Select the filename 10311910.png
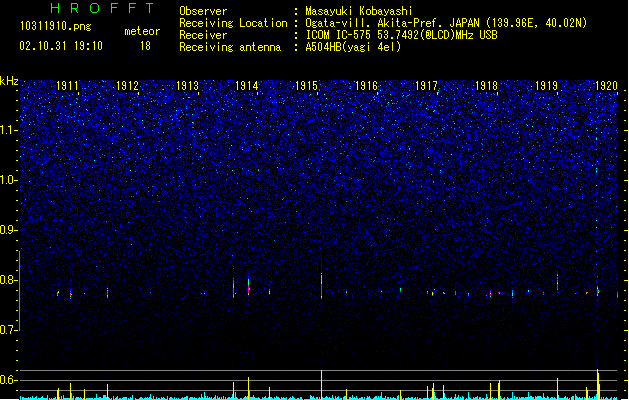 coord(56,26)
